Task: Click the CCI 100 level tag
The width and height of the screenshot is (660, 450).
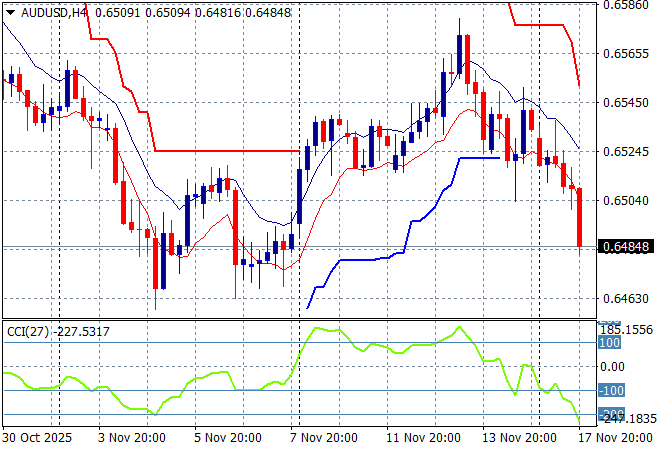Action: (x=609, y=343)
